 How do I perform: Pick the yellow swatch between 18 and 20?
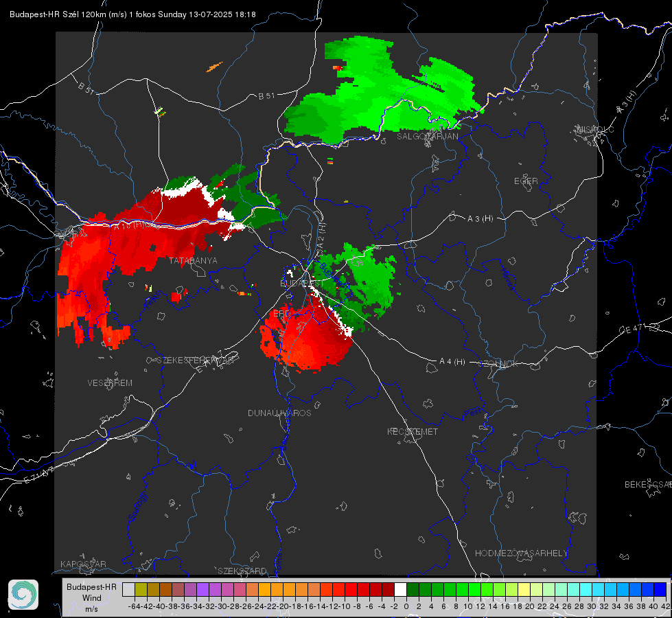click(524, 589)
